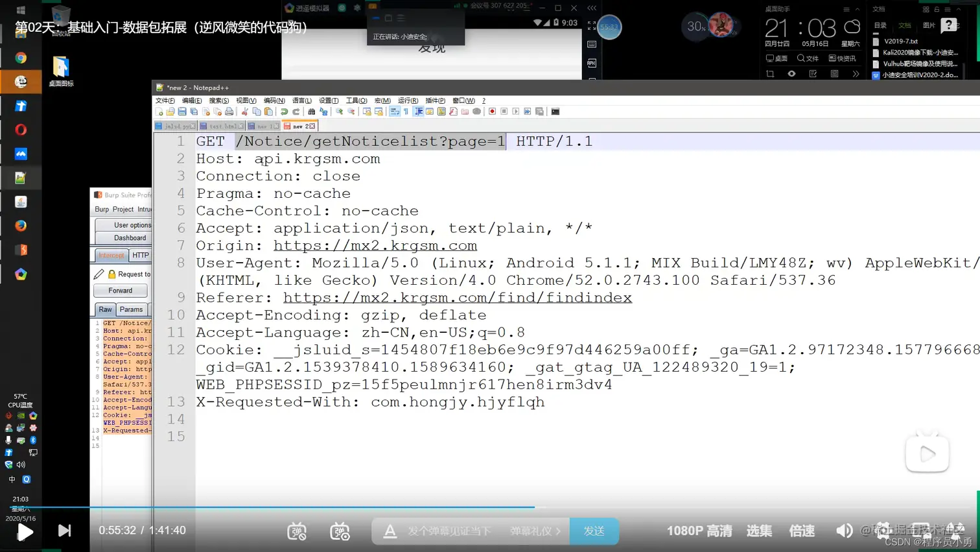Click the pencil icon in Burp Suite
Screen dimensions: 980x552
[x=99, y=274]
